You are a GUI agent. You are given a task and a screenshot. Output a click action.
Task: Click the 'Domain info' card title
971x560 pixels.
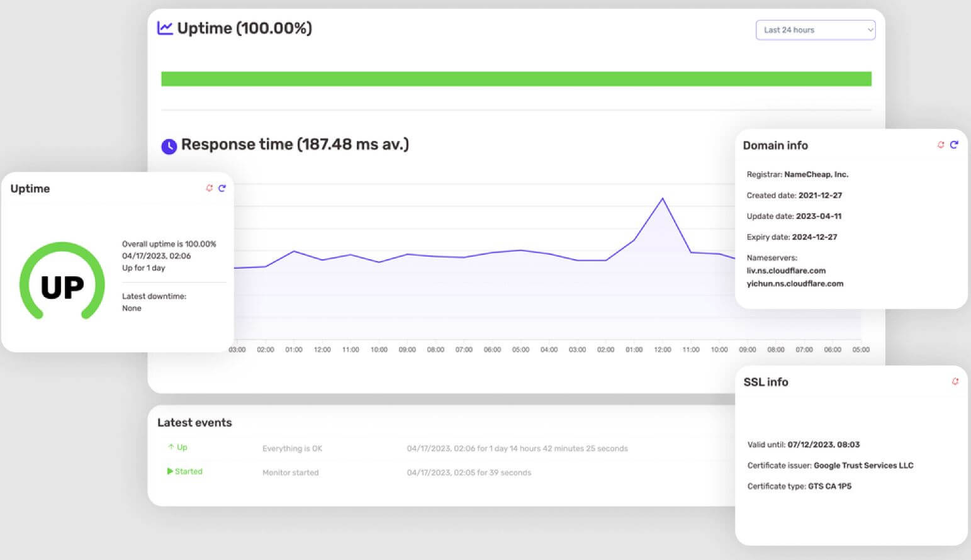(775, 145)
